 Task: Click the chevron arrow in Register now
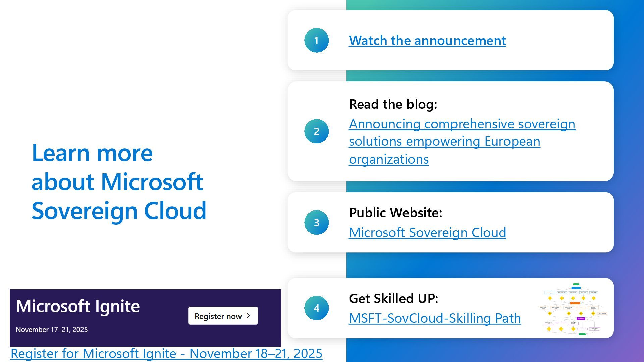tap(248, 316)
